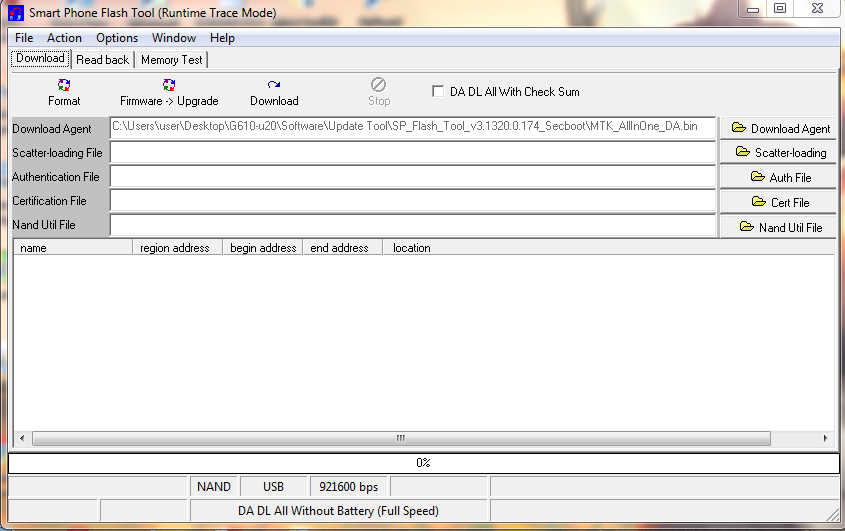
Task: Open the File menu
Action: [x=24, y=38]
